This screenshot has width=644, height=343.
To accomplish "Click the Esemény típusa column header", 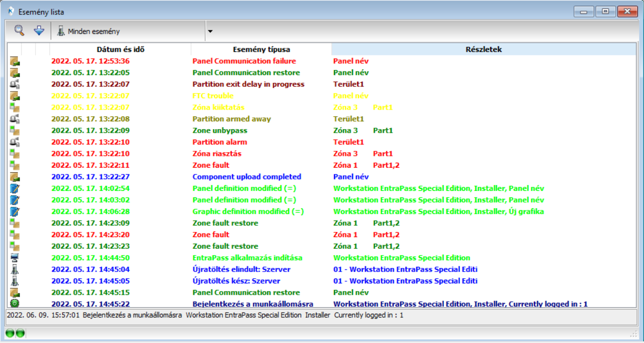I will click(x=261, y=49).
